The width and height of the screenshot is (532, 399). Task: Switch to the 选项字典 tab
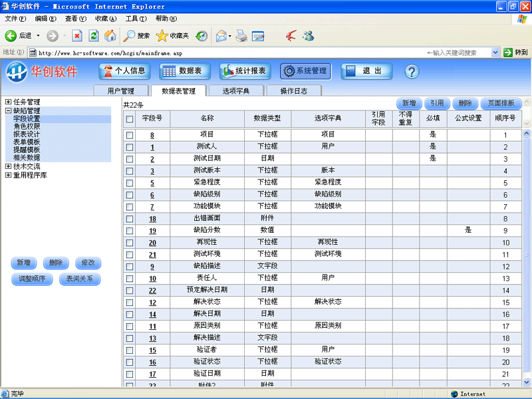point(235,91)
